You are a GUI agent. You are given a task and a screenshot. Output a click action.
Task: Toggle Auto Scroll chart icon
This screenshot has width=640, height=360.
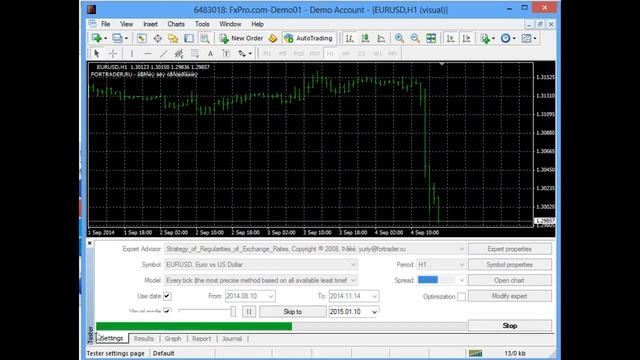pos(451,38)
